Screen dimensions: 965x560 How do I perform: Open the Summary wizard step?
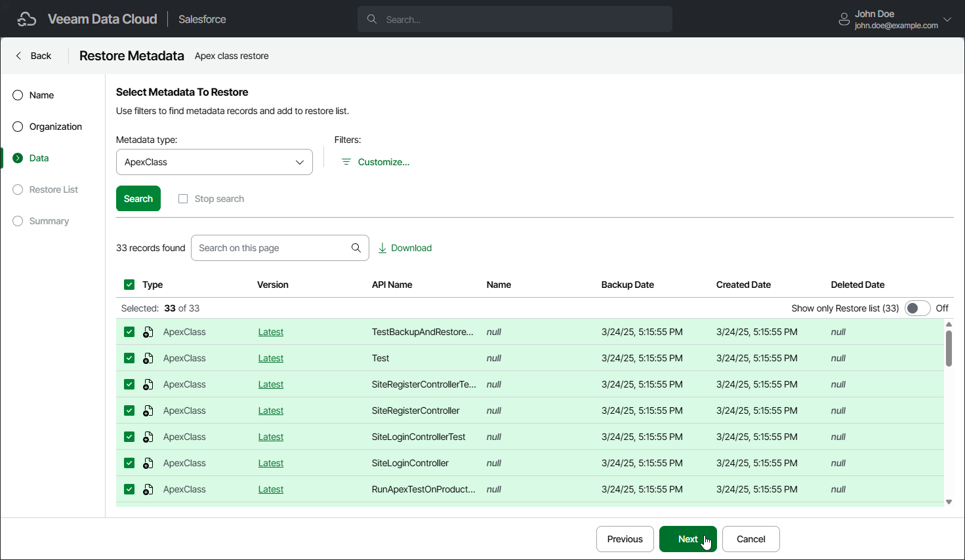pyautogui.click(x=41, y=221)
